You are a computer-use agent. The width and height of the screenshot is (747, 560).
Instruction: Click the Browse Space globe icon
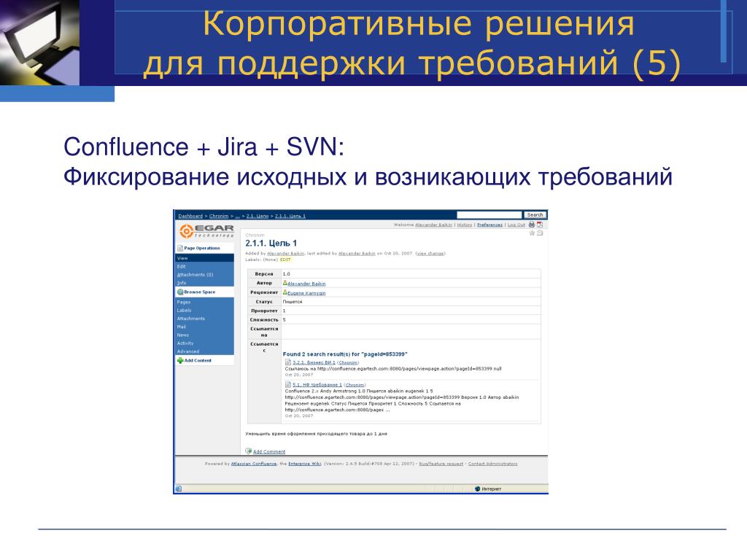pyautogui.click(x=180, y=292)
